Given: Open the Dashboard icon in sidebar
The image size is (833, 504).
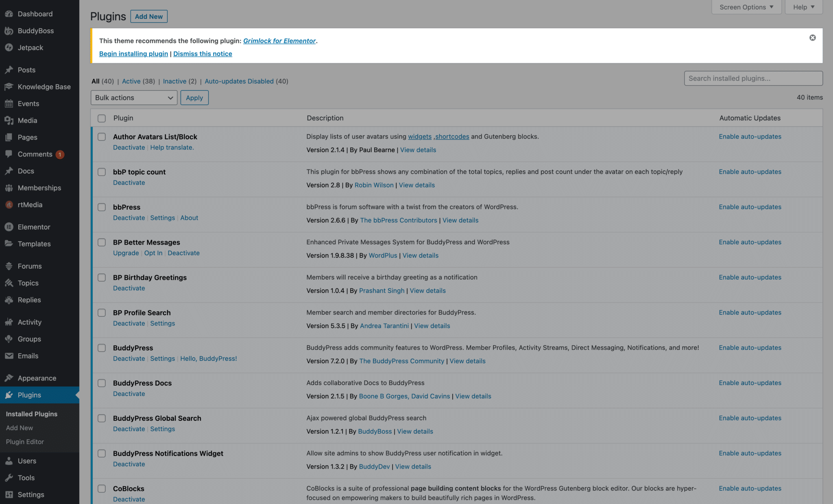Looking at the screenshot, I should click(9, 14).
